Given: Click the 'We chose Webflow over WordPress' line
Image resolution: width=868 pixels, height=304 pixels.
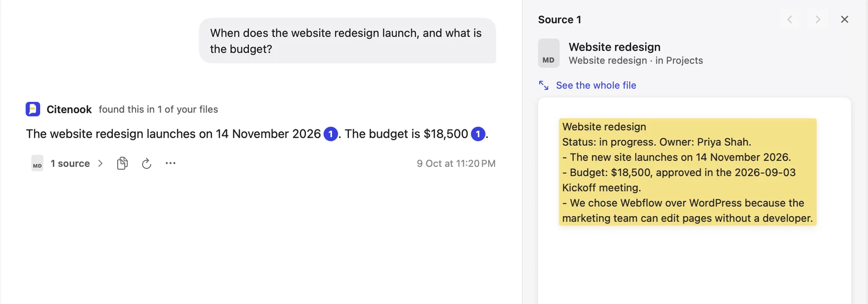Looking at the screenshot, I should (687, 210).
